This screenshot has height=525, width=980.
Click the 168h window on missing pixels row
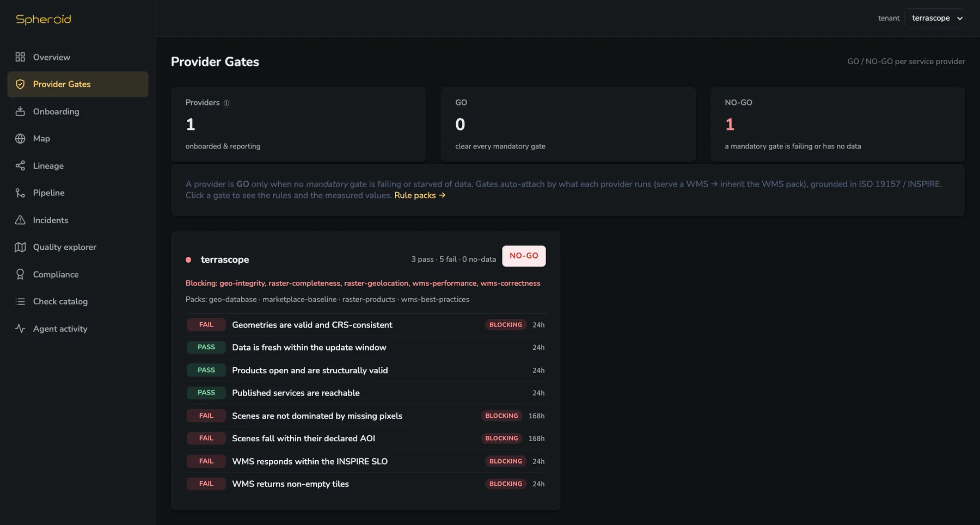(536, 416)
